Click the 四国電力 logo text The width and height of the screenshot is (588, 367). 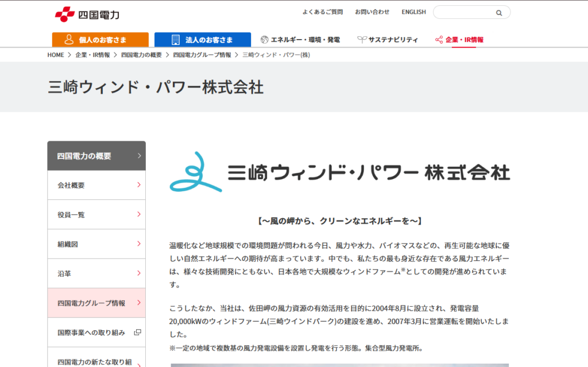pyautogui.click(x=99, y=15)
